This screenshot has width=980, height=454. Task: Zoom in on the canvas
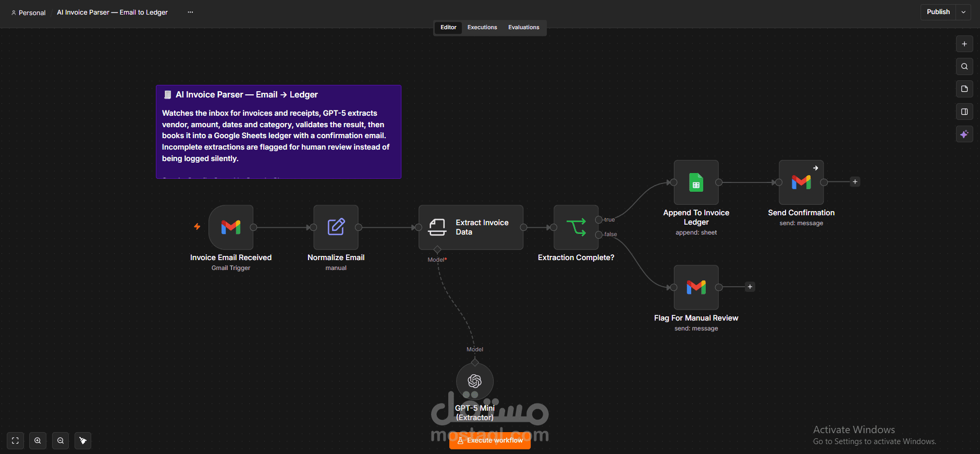tap(38, 441)
